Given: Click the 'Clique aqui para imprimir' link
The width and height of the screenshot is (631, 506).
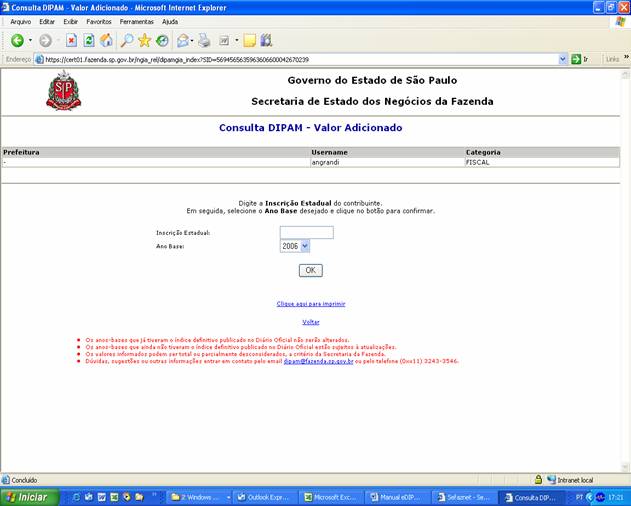Looking at the screenshot, I should 311,303.
